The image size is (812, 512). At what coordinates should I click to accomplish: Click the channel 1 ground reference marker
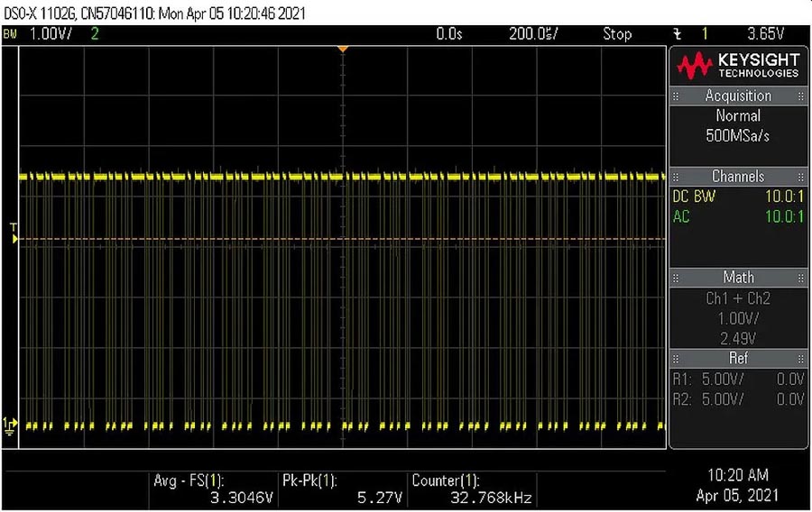point(11,425)
